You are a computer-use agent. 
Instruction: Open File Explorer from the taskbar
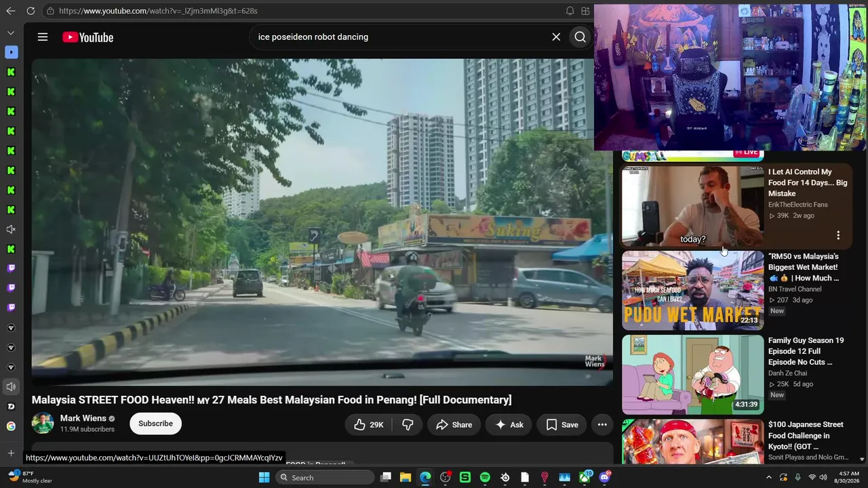point(406,478)
